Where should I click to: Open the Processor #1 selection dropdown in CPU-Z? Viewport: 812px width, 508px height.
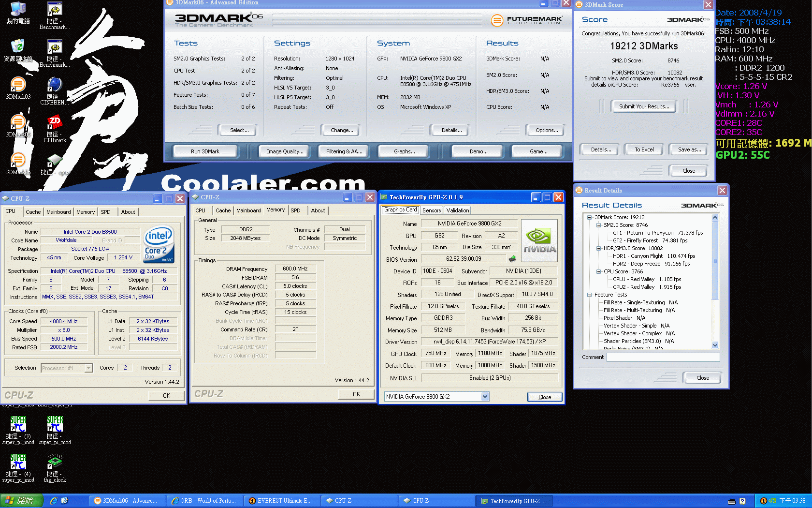(x=88, y=368)
